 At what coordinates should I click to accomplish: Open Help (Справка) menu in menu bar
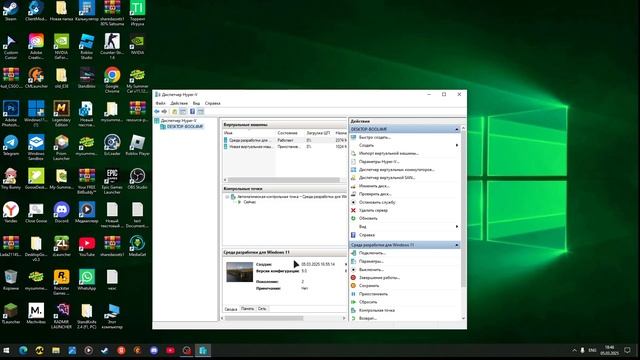(212, 103)
